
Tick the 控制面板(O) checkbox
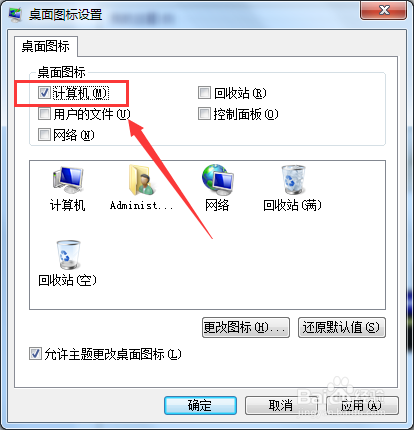click(x=204, y=114)
